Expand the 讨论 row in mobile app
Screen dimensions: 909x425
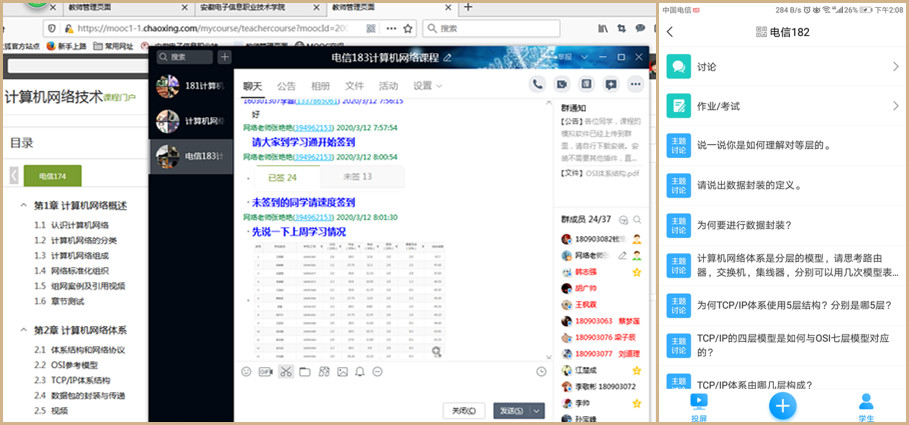tap(895, 67)
